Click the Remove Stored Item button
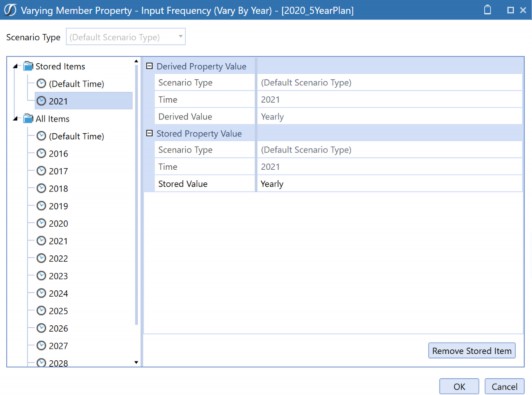 click(472, 351)
